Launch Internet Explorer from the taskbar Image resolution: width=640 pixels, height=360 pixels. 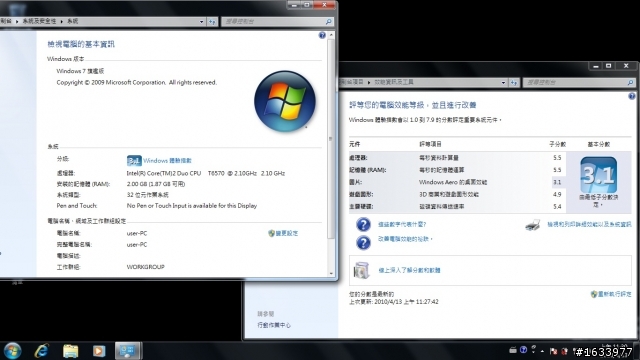(x=42, y=351)
